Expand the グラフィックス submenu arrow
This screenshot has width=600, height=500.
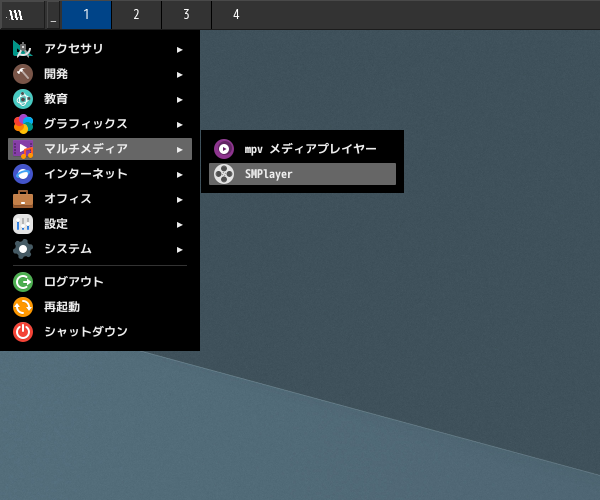pyautogui.click(x=179, y=125)
